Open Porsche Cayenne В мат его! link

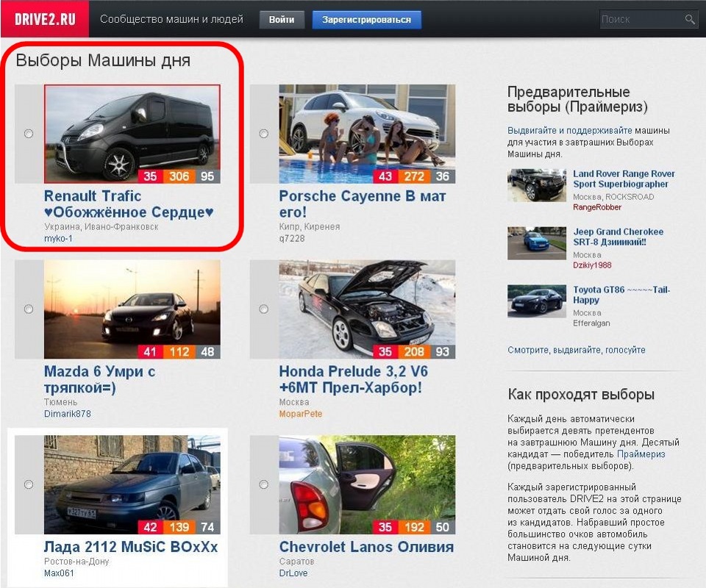(x=363, y=204)
